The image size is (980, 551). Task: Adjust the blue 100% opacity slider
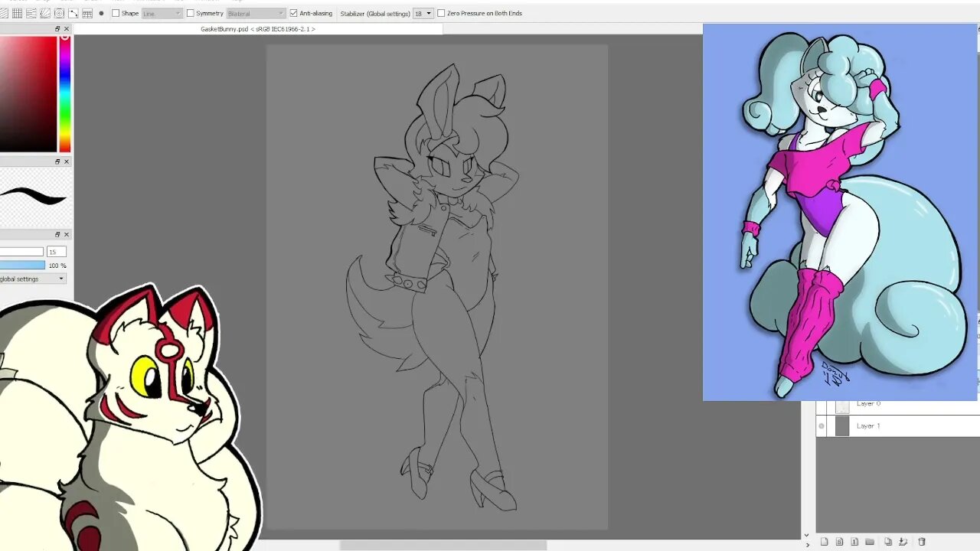[x=22, y=265]
